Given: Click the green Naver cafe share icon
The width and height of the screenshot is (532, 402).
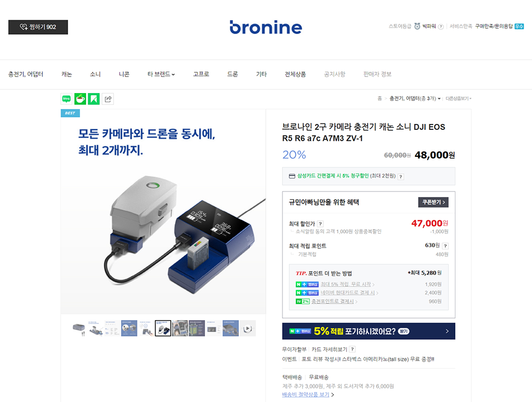Looking at the screenshot, I should [x=80, y=99].
